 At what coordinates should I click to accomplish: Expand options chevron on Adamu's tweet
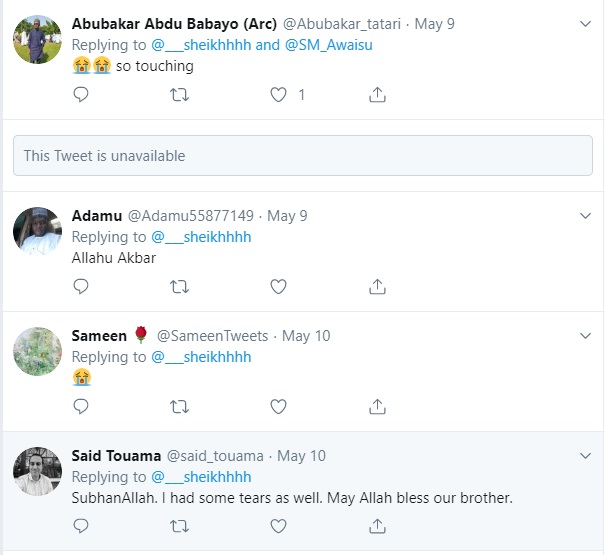click(587, 216)
